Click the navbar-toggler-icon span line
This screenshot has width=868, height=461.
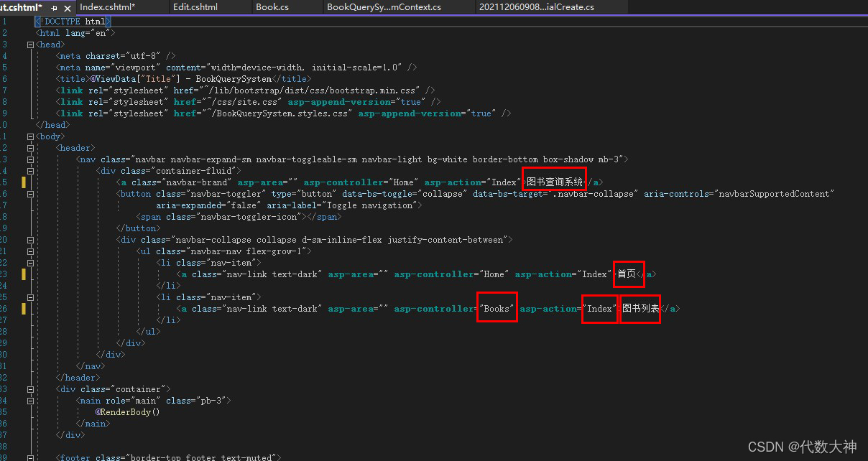point(239,217)
